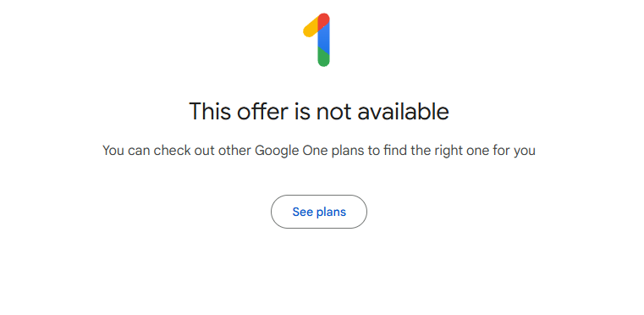This screenshot has width=644, height=315.
Task: Click the rounded outline of See plans
Action: click(x=272, y=212)
